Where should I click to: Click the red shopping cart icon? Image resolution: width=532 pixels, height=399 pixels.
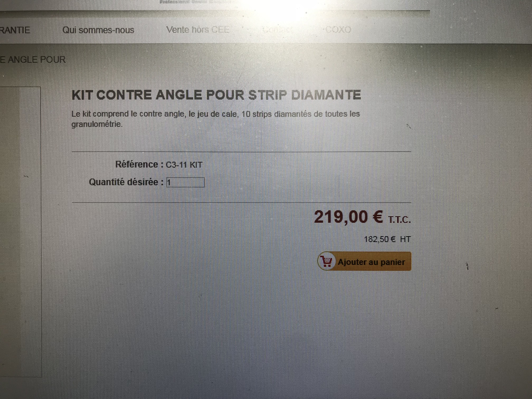pyautogui.click(x=326, y=261)
